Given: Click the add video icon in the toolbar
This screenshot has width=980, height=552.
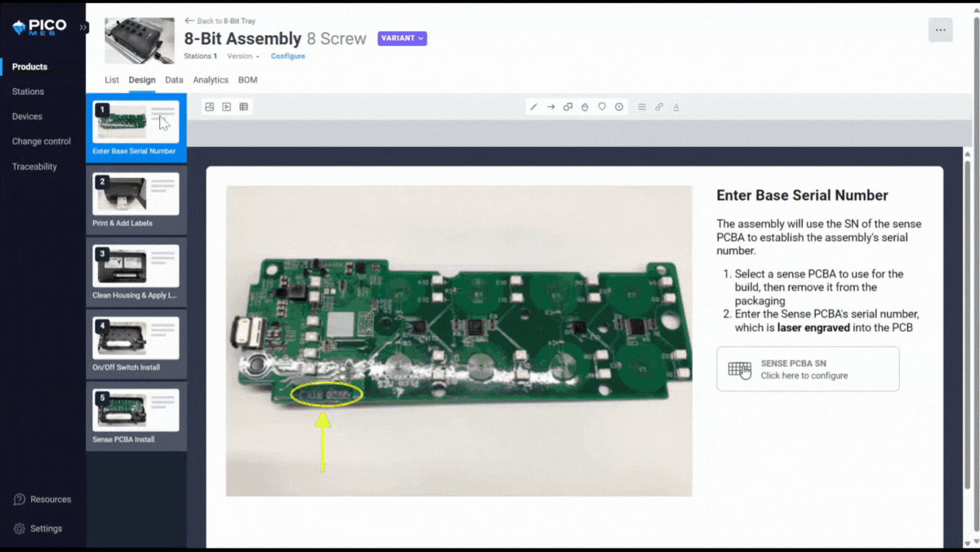Looking at the screenshot, I should [226, 107].
